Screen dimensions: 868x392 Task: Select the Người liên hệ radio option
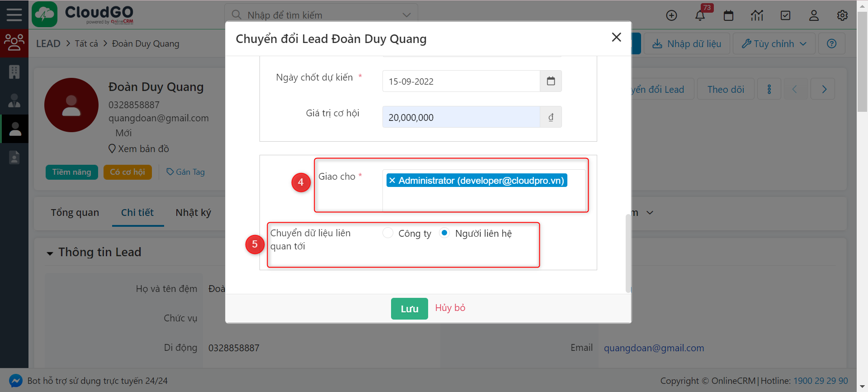click(x=444, y=233)
